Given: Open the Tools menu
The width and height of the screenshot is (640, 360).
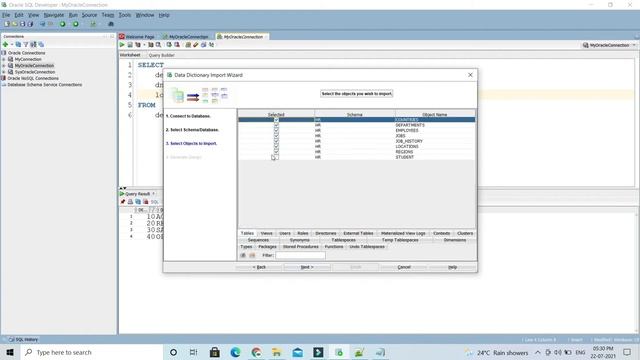Looking at the screenshot, I should click(124, 15).
